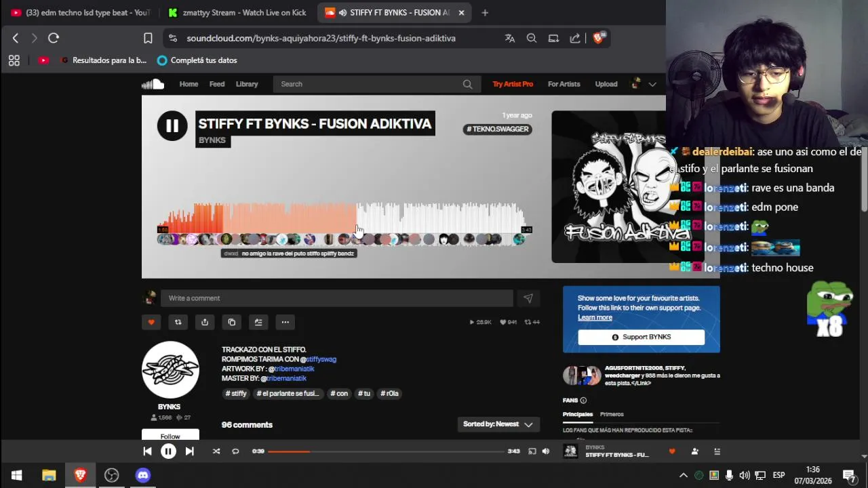Screen dimensions: 868x488
Task: Open the More options three-dots button
Action: click(x=285, y=322)
